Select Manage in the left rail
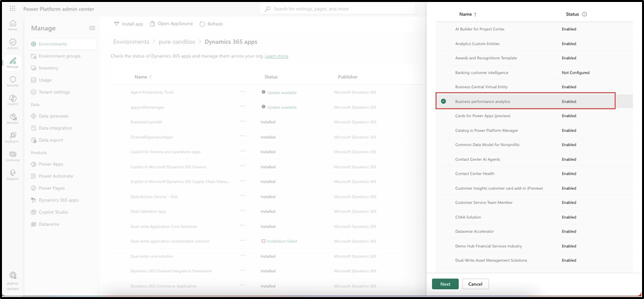This screenshot has height=299, width=644. (x=12, y=62)
